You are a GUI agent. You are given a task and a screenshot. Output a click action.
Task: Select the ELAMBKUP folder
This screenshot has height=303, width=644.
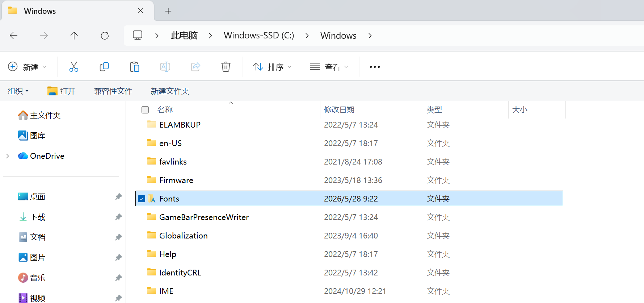coord(349,125)
